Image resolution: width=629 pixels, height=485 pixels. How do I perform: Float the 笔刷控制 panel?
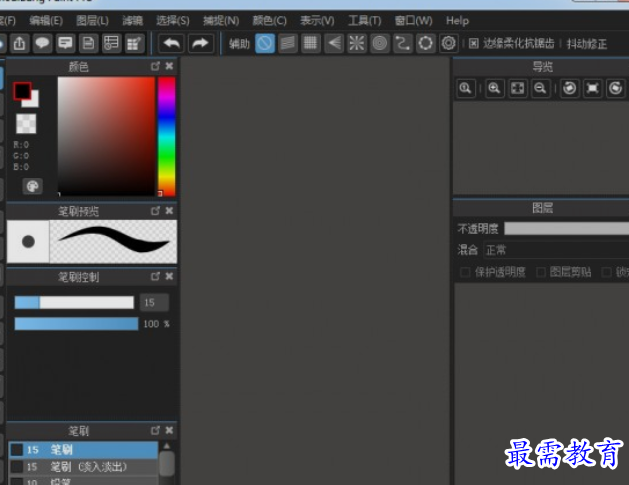155,276
